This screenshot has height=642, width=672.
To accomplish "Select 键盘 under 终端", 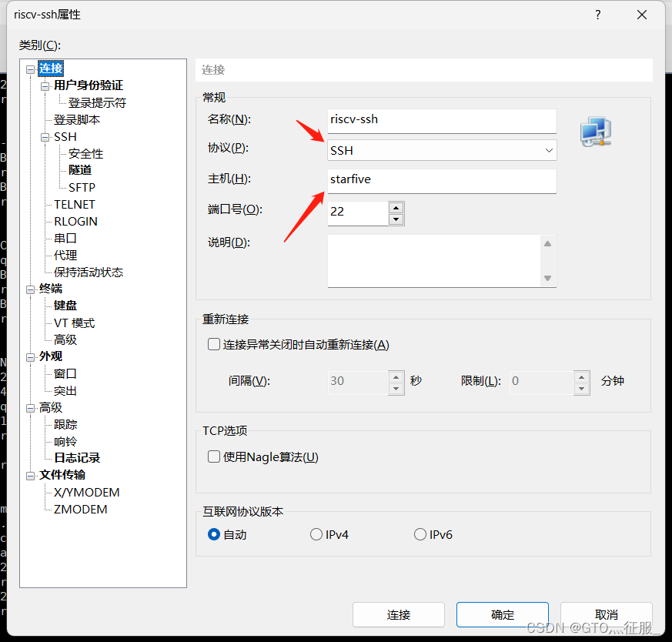I will (x=65, y=305).
